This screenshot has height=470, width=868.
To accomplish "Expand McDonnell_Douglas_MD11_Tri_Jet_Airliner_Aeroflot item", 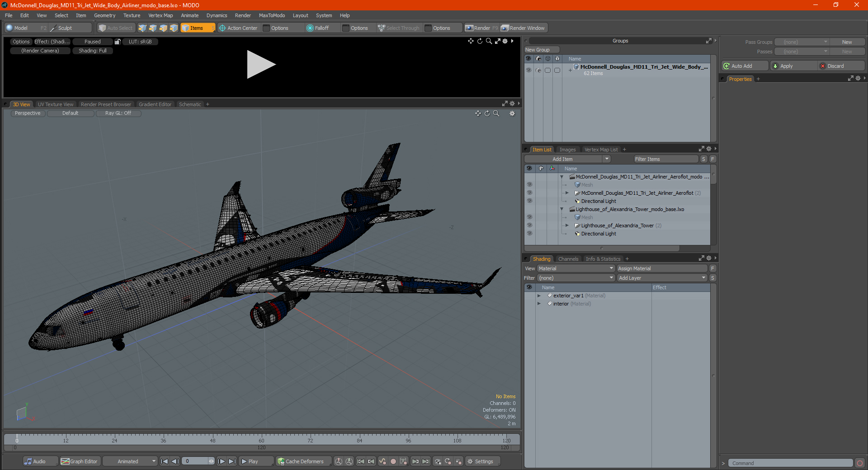I will [x=567, y=193].
